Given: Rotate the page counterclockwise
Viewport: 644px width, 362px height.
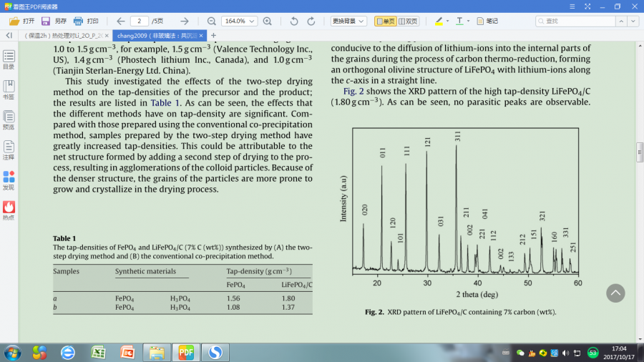Looking at the screenshot, I should click(294, 21).
